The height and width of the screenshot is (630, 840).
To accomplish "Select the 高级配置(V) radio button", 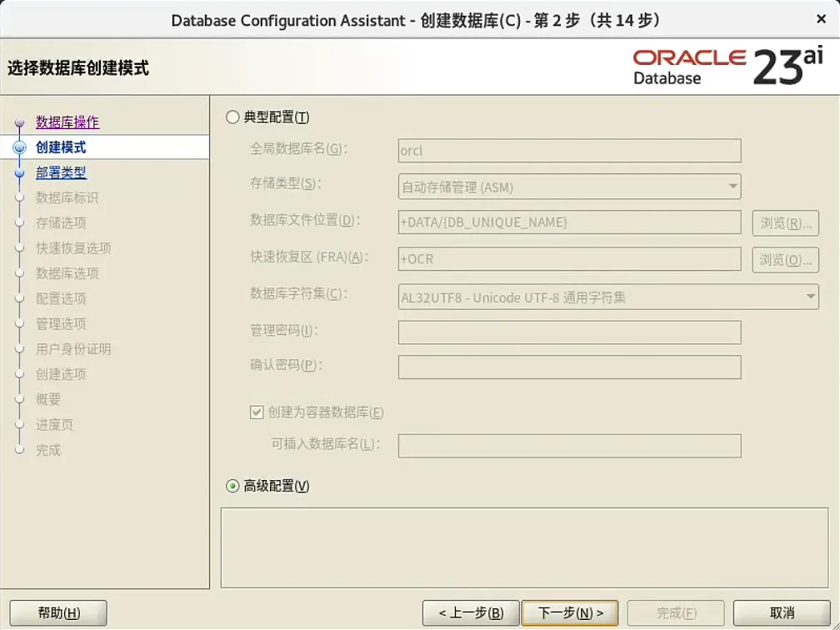I will click(232, 486).
